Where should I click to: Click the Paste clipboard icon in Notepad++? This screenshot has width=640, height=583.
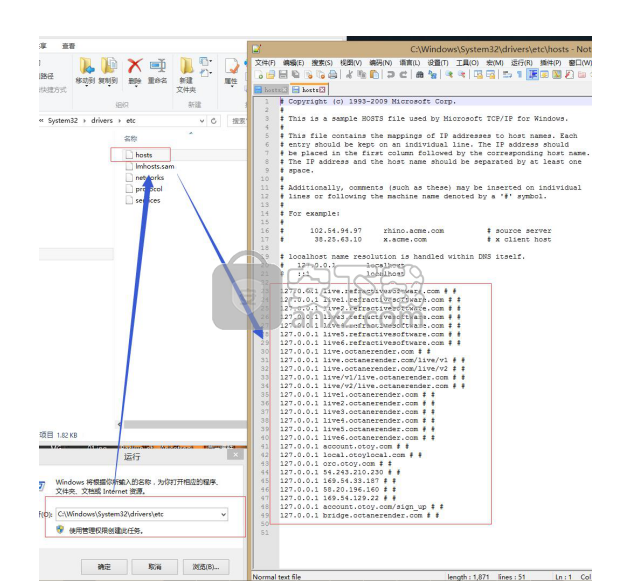coord(374,74)
